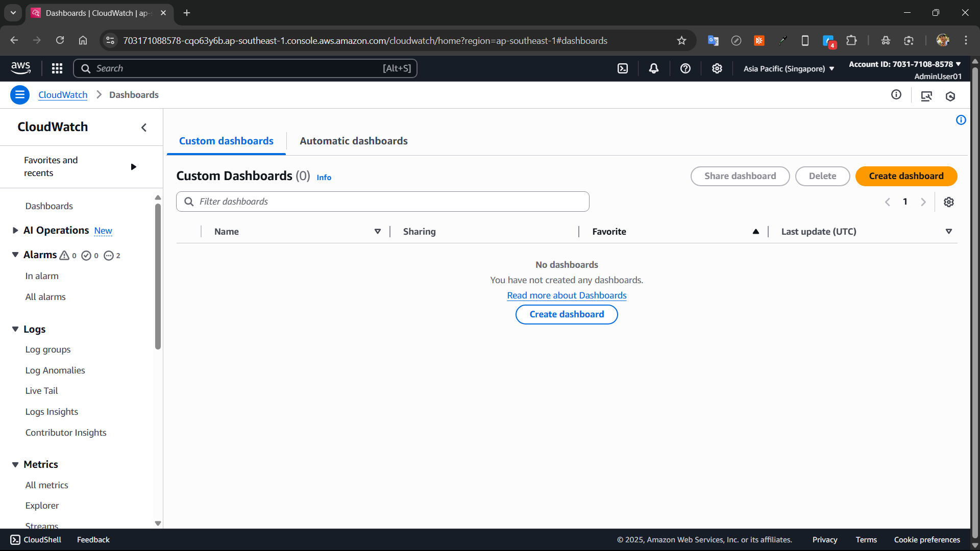Sort by Name column arrow
Image resolution: width=980 pixels, height=551 pixels.
378,232
